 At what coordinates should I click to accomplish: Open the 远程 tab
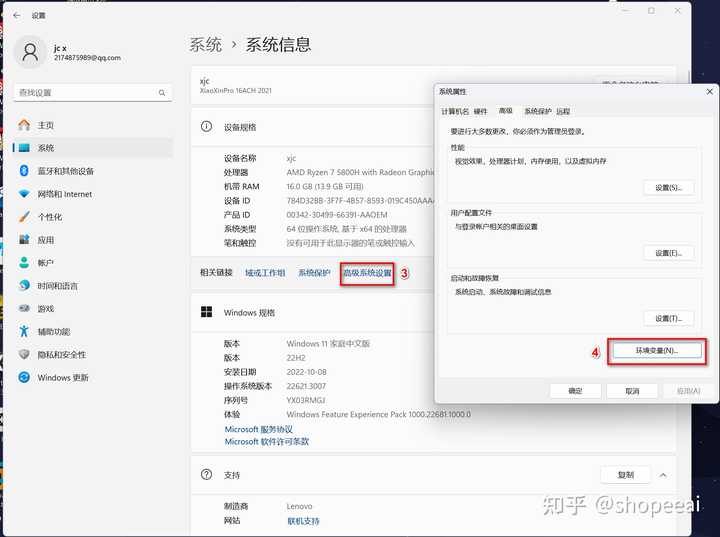(x=563, y=111)
